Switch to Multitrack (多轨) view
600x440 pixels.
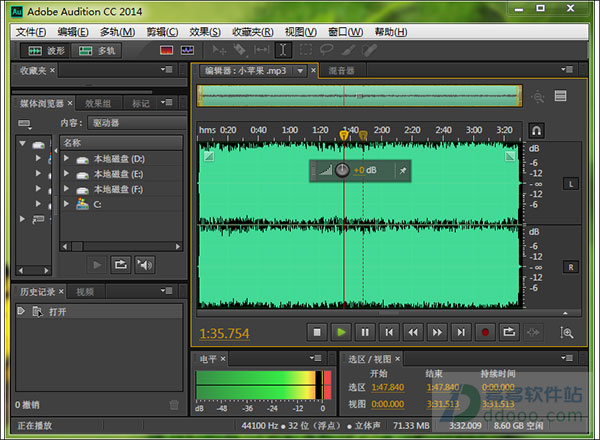coord(97,51)
